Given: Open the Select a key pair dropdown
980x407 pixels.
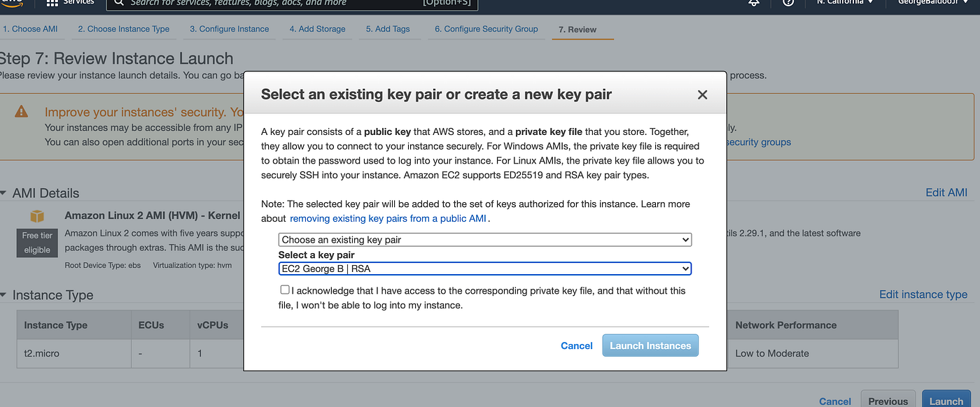Looking at the screenshot, I should click(x=484, y=269).
